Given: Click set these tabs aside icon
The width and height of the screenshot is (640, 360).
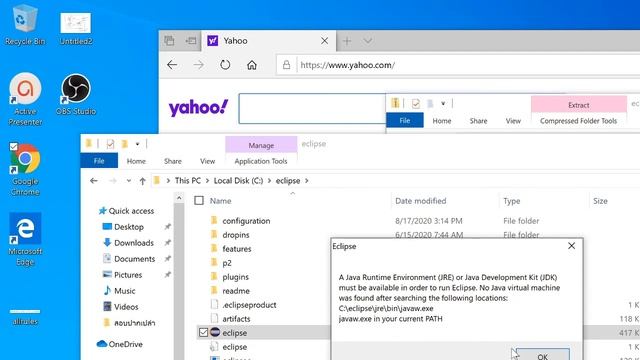Looking at the screenshot, I should [191, 41].
